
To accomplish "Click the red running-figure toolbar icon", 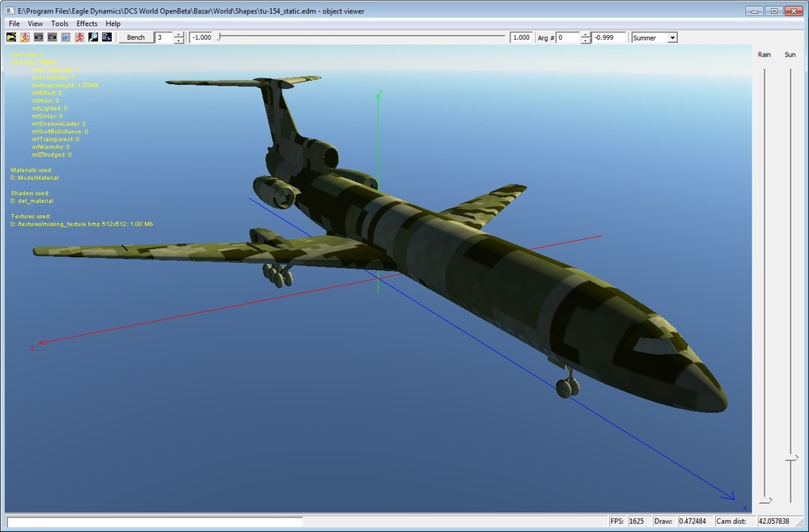I will point(79,37).
